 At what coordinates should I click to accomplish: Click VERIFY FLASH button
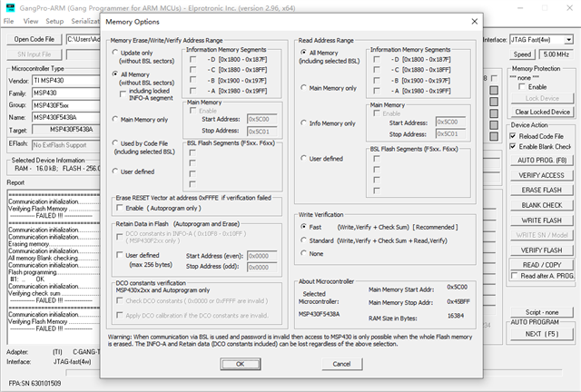(541, 250)
